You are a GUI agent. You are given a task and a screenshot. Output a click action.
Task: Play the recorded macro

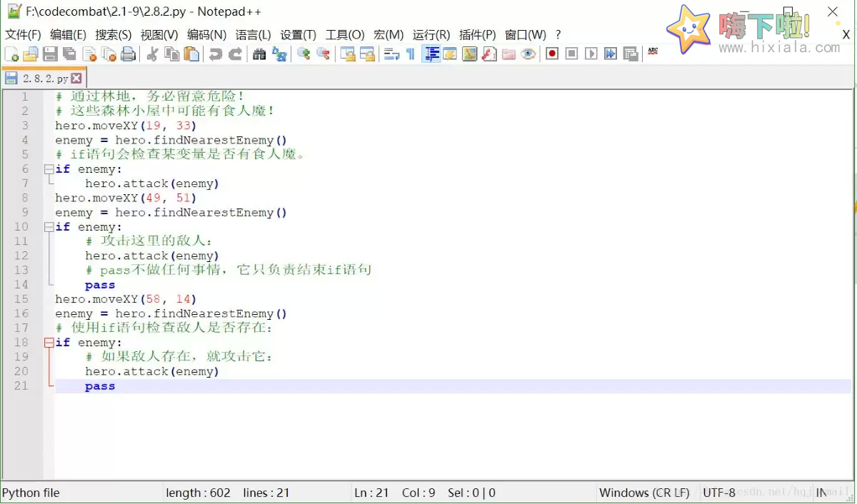(591, 54)
